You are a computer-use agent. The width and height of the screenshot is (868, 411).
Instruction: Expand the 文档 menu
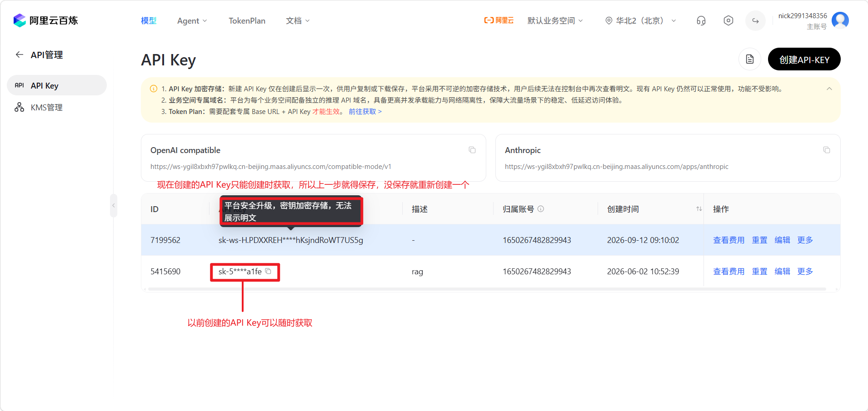[x=298, y=21]
